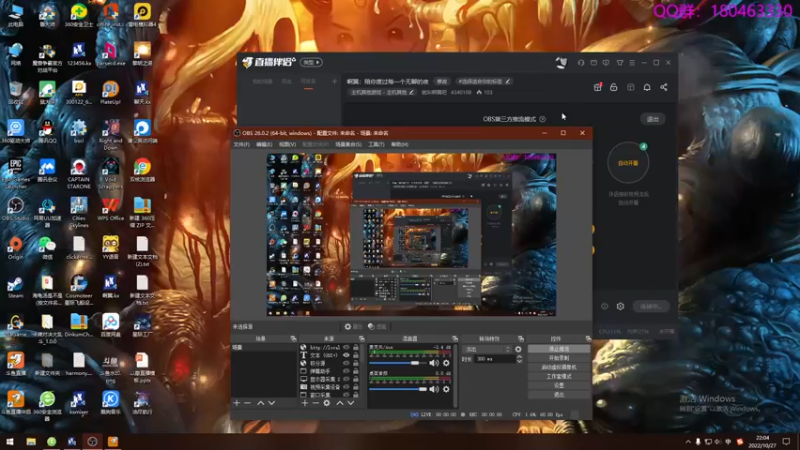Image resolution: width=800 pixels, height=450 pixels.
Task: Pop out the 来源 dock panel icon
Action: tap(362, 339)
